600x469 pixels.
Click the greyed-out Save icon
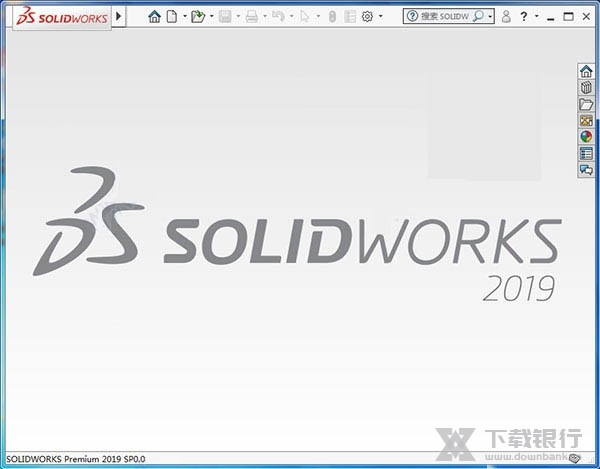225,16
